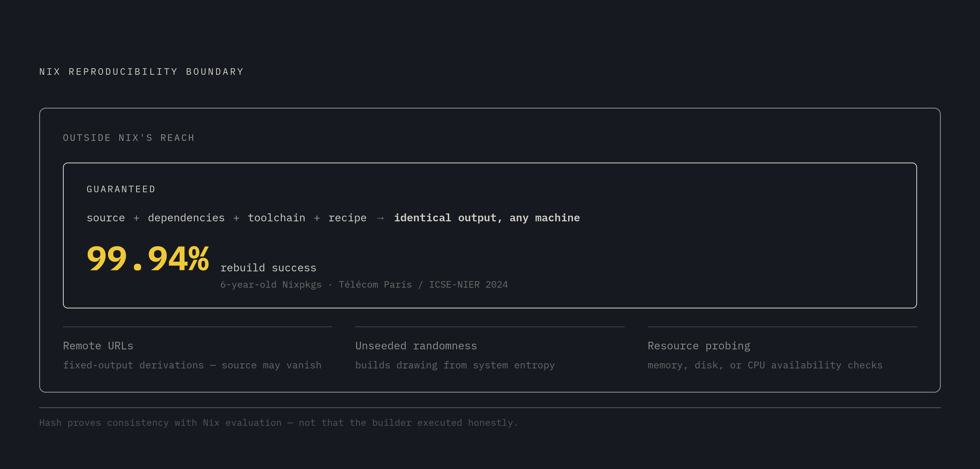Click the rebuild success caption
The width and height of the screenshot is (980, 469).
[x=268, y=268]
